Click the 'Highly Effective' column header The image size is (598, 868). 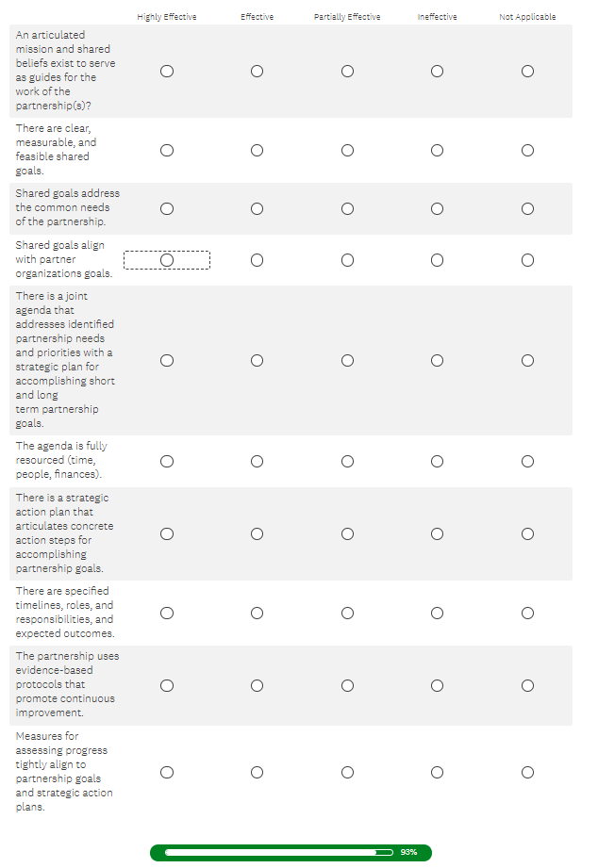coord(167,17)
